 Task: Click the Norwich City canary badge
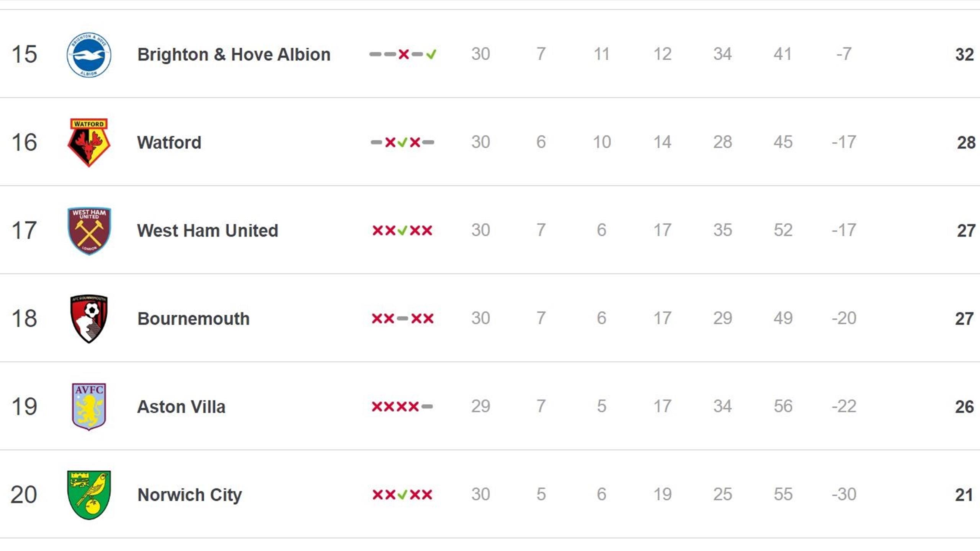[89, 494]
